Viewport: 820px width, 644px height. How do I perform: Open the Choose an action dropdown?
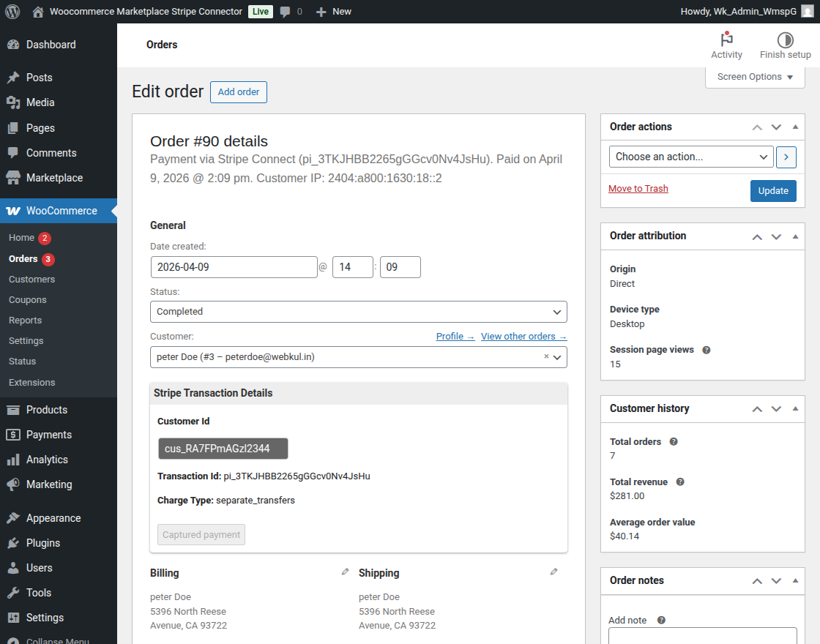coord(690,157)
